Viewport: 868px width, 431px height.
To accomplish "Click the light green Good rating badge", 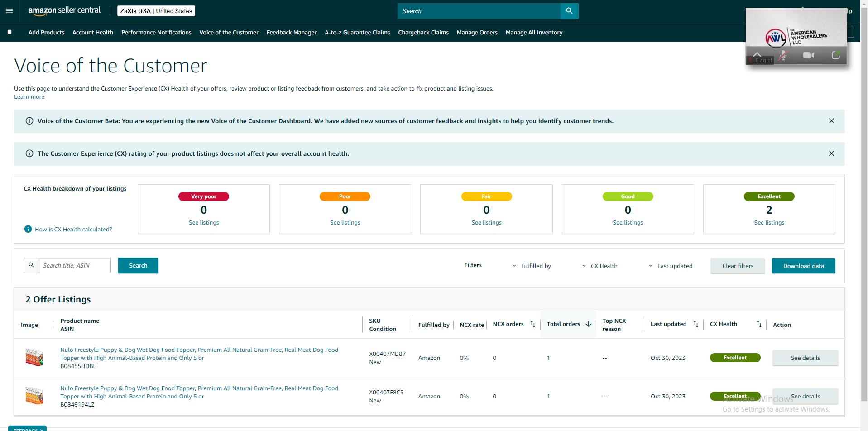I will pyautogui.click(x=628, y=196).
